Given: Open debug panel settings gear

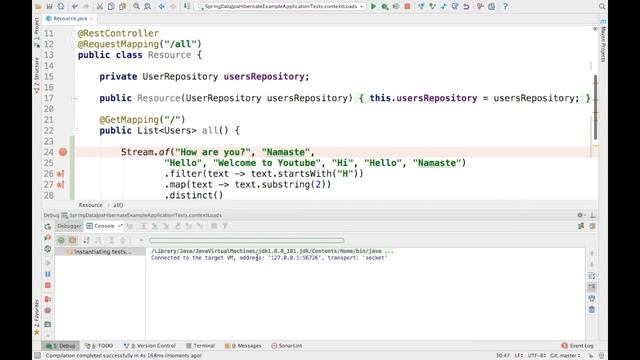Looking at the screenshot, I should [580, 215].
